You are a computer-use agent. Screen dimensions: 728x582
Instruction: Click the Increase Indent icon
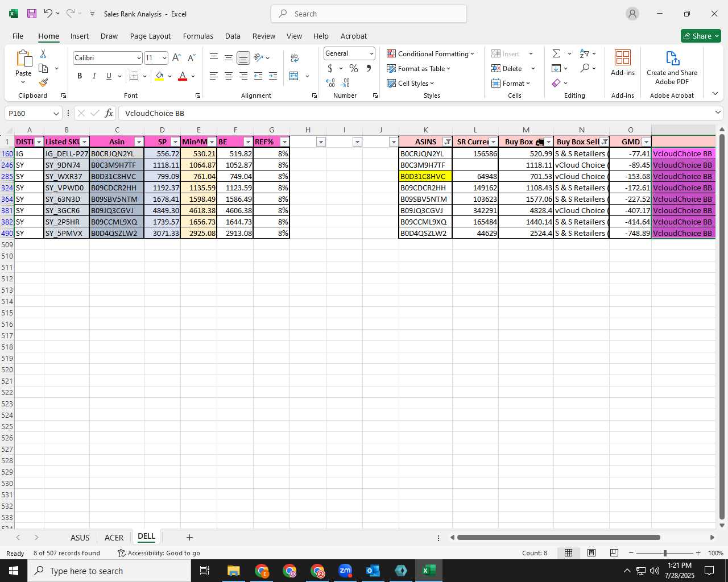click(x=273, y=76)
